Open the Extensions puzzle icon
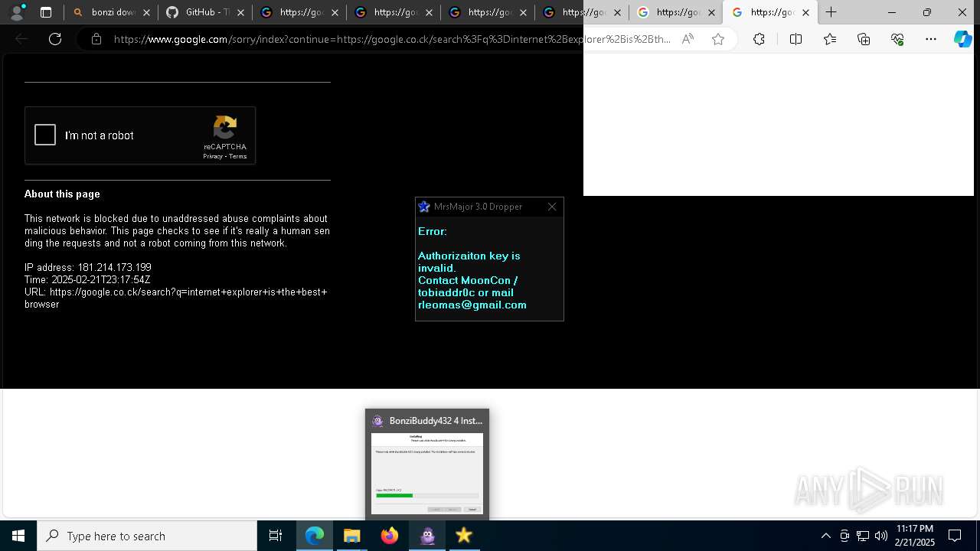This screenshot has width=980, height=551. 759,39
